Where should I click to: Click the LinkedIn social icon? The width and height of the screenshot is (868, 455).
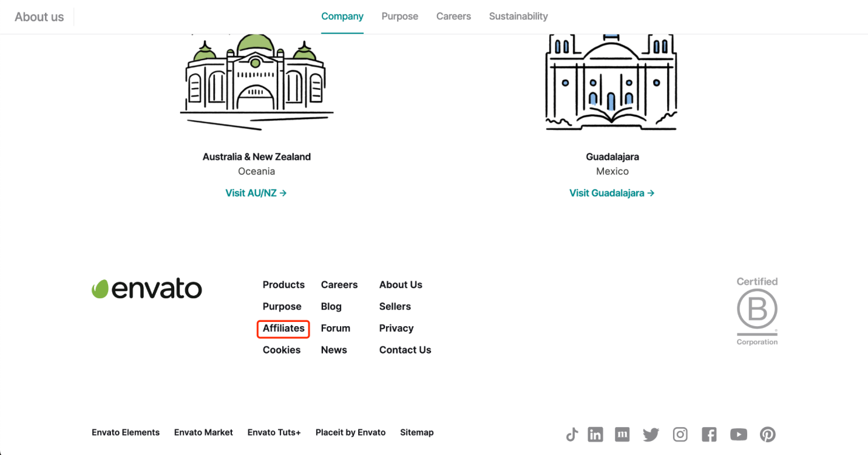(x=595, y=434)
